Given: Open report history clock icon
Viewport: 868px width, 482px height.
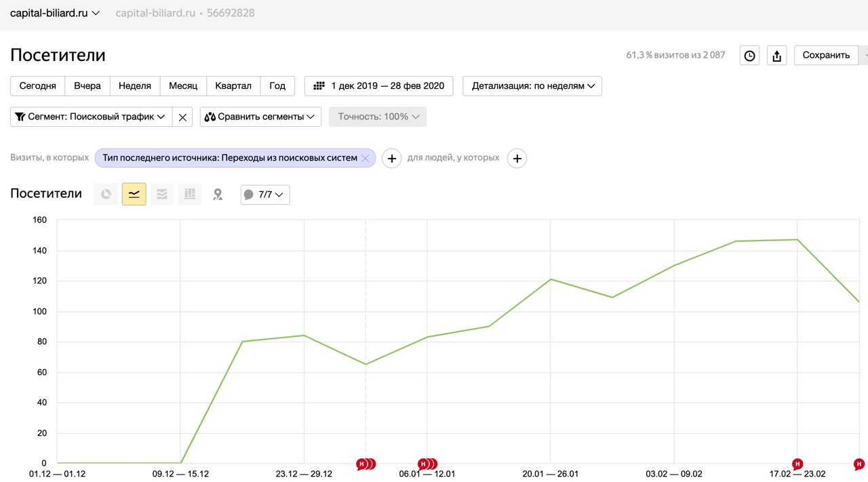Looking at the screenshot, I should [x=749, y=56].
